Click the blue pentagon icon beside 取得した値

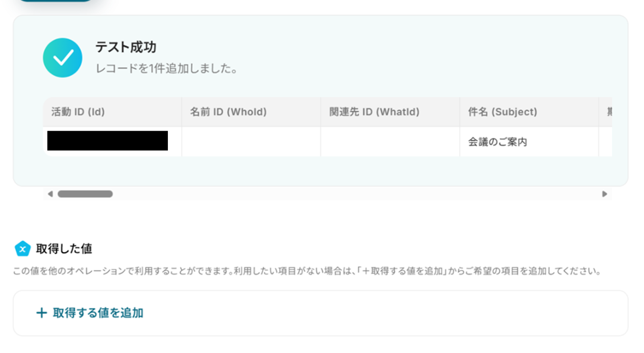23,249
